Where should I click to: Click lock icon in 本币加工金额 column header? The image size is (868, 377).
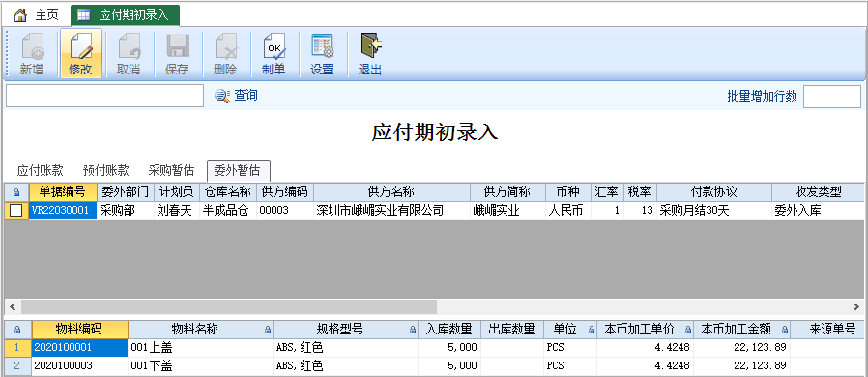pos(785,330)
